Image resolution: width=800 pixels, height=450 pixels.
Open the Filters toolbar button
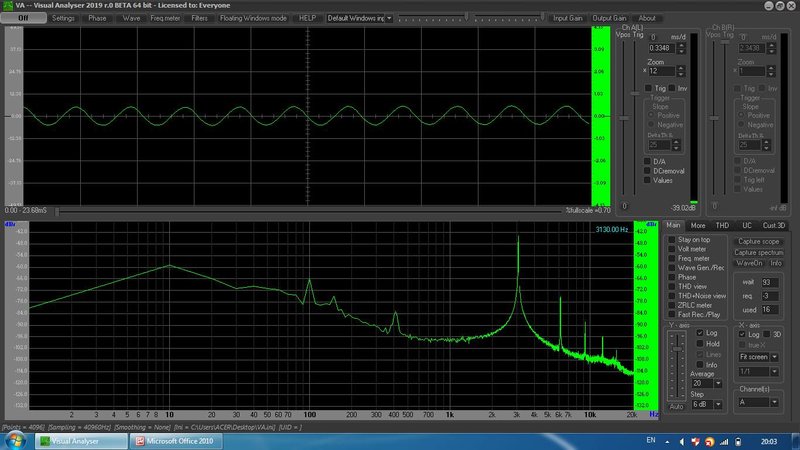(x=199, y=18)
